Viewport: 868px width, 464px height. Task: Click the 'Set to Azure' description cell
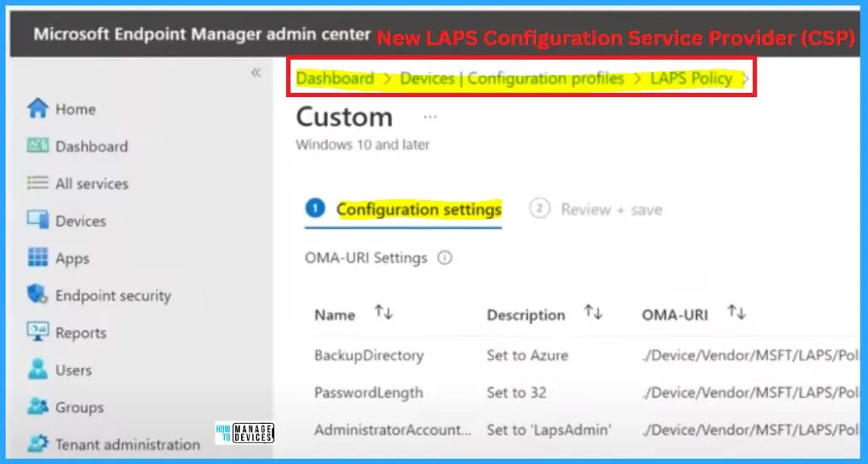point(527,355)
